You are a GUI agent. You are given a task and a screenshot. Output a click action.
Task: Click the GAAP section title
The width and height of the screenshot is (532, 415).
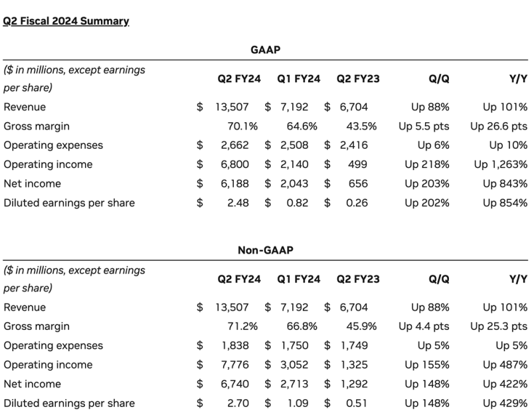coord(265,50)
